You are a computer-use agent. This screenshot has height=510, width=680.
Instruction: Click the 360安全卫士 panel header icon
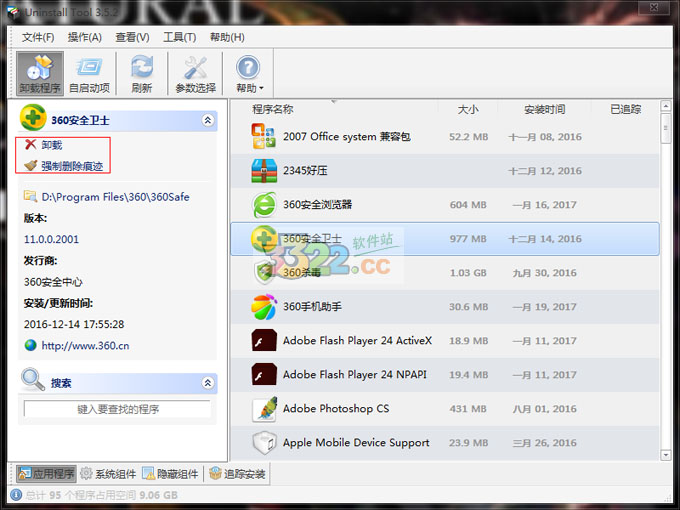coord(33,118)
